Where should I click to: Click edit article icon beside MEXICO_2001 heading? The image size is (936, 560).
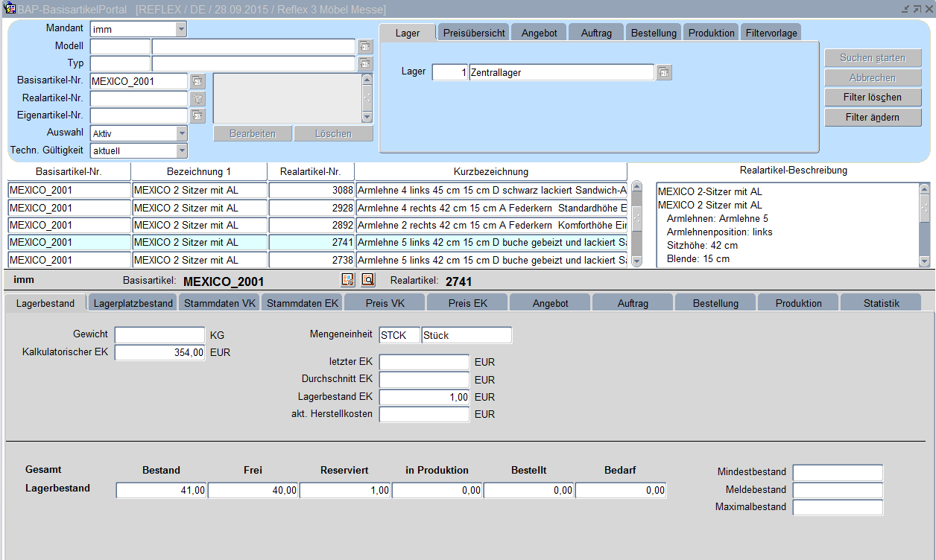pyautogui.click(x=347, y=280)
